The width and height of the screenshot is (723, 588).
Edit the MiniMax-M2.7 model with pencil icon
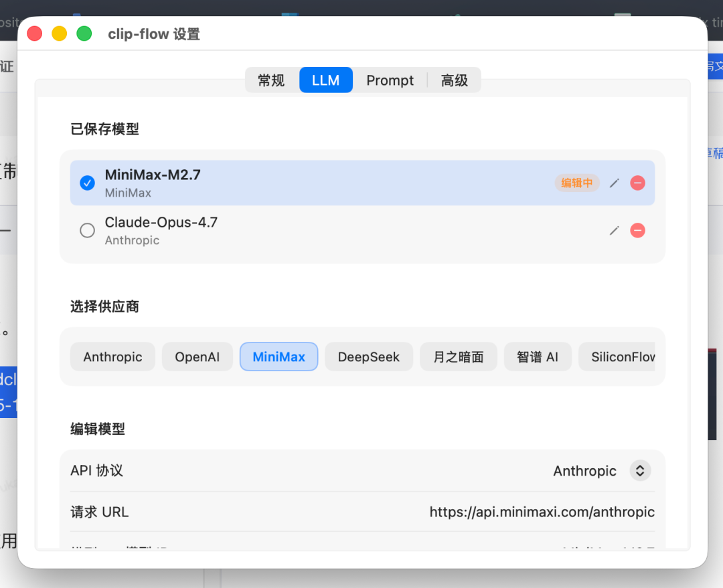tap(614, 183)
